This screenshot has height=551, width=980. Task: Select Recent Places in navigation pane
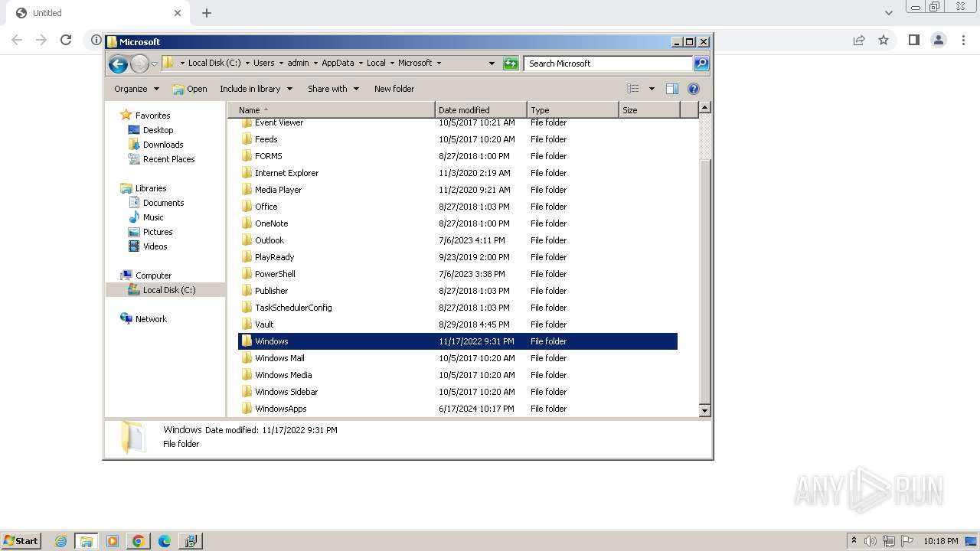[x=168, y=159]
